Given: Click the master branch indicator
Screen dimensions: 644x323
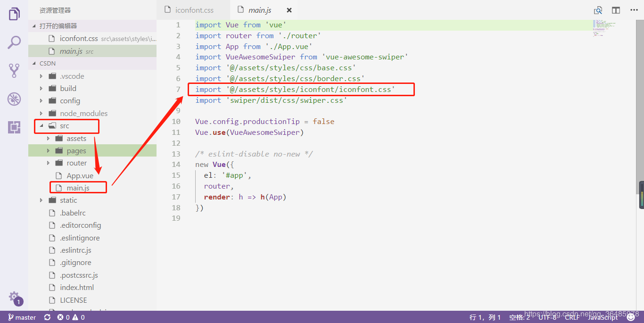Looking at the screenshot, I should pyautogui.click(x=22, y=317).
